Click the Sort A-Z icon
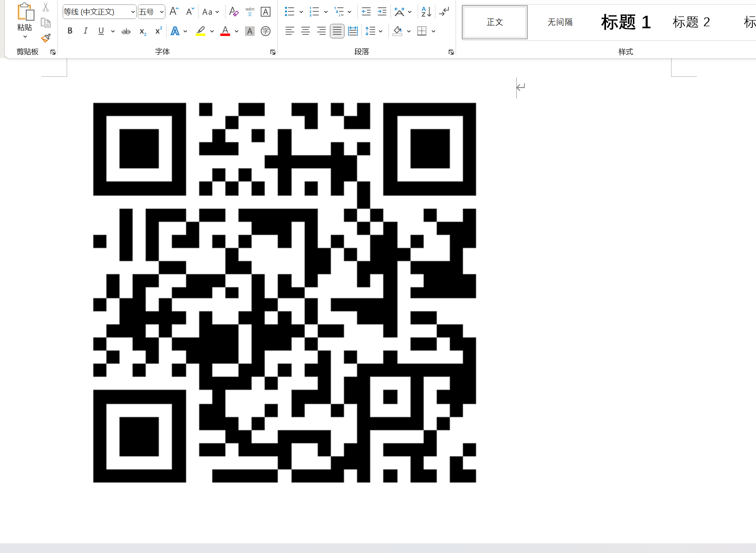Viewport: 756px width, 553px height. (426, 12)
